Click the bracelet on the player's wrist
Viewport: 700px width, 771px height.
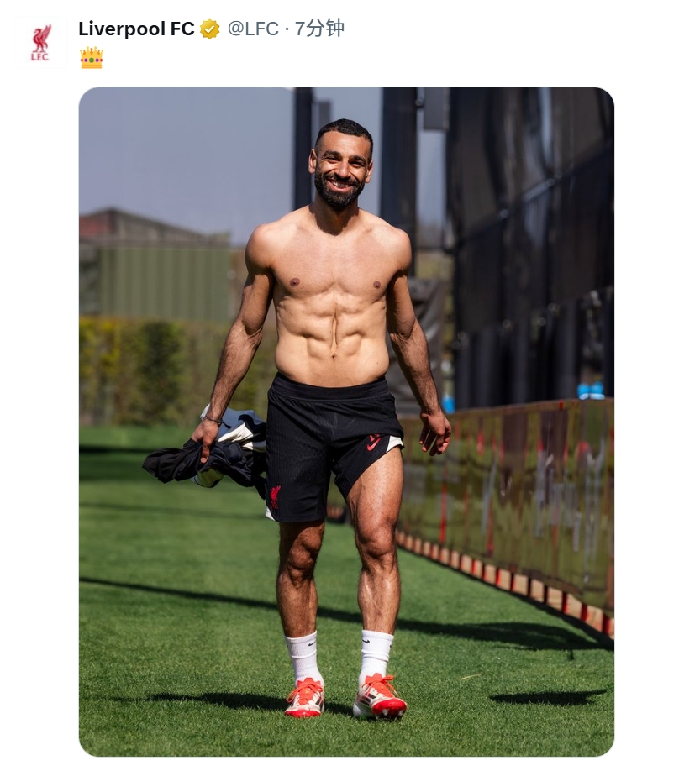[213, 419]
